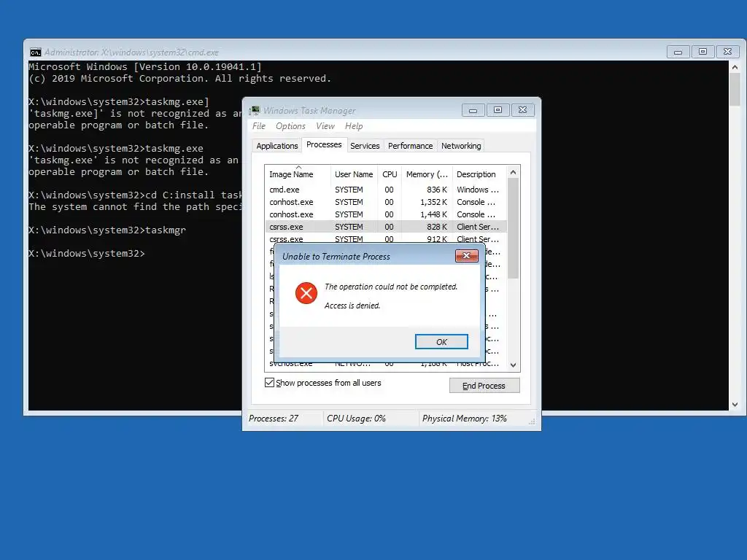Click the cmd.exe window title bar icon
The width and height of the screenshot is (747, 560).
[x=36, y=52]
